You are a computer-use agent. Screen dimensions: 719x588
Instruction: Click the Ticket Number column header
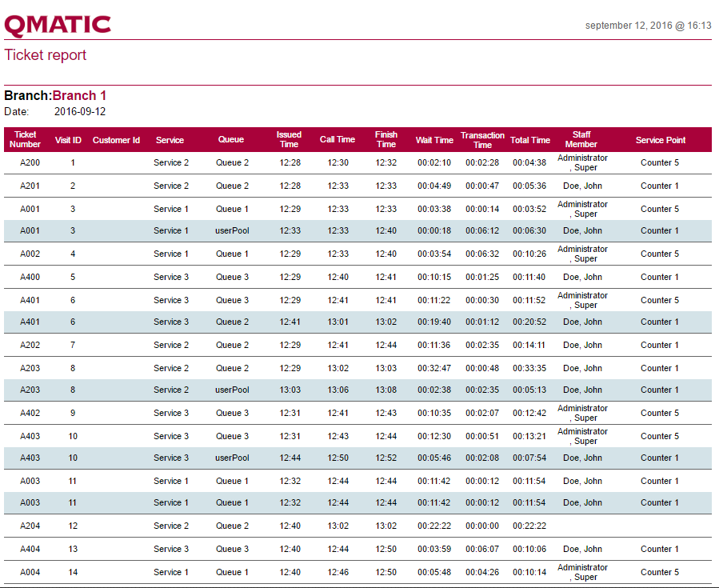tap(26, 139)
